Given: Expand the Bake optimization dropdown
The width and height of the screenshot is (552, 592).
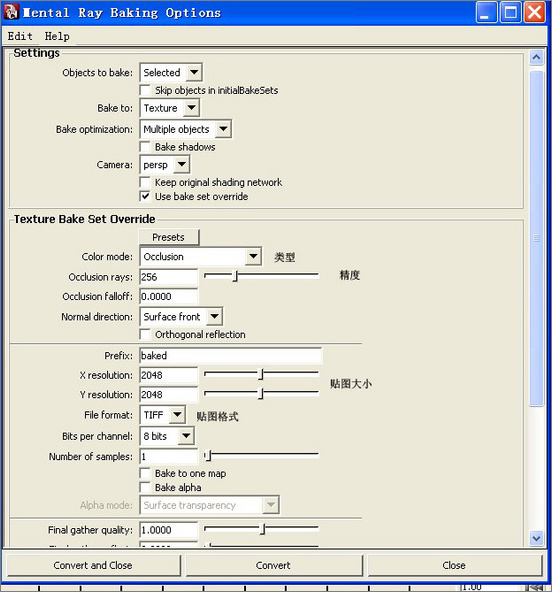Looking at the screenshot, I should 185,129.
